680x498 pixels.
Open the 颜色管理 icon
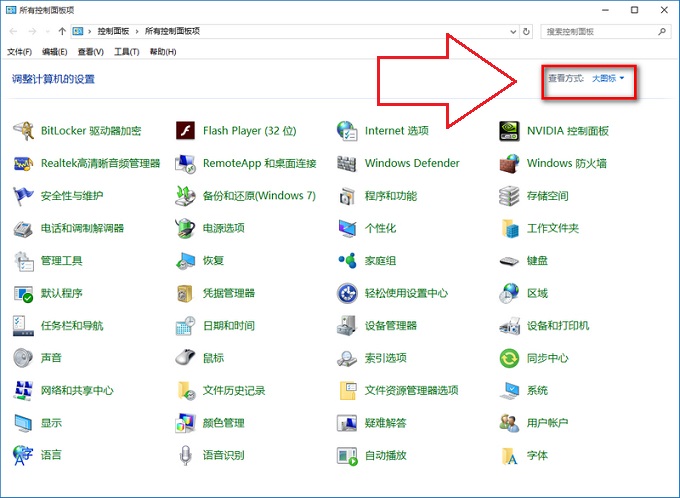(x=185, y=423)
